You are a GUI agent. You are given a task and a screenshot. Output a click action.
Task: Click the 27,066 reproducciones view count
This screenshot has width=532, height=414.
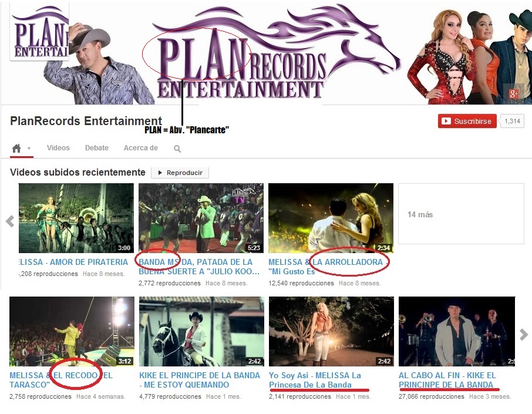tap(431, 396)
